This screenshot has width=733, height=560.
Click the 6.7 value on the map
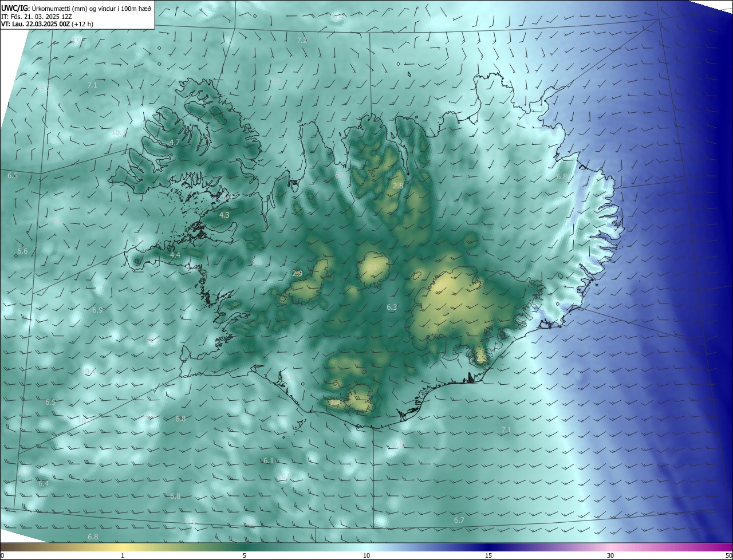(459, 520)
